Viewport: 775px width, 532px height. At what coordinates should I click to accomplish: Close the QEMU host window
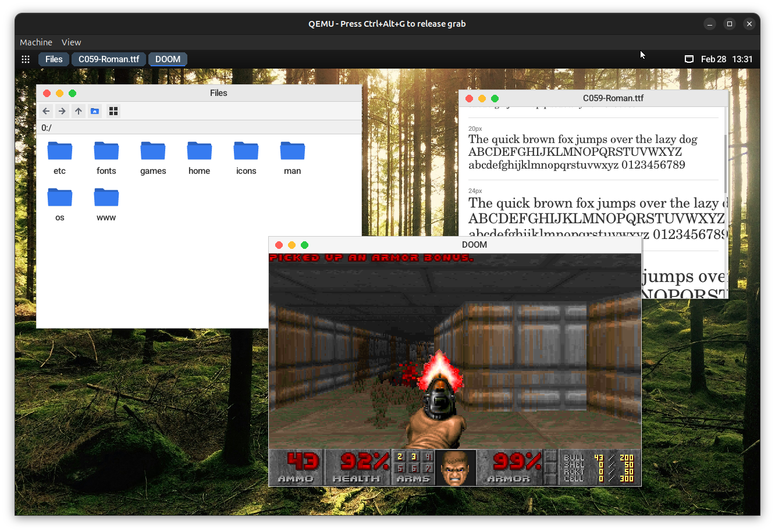749,24
